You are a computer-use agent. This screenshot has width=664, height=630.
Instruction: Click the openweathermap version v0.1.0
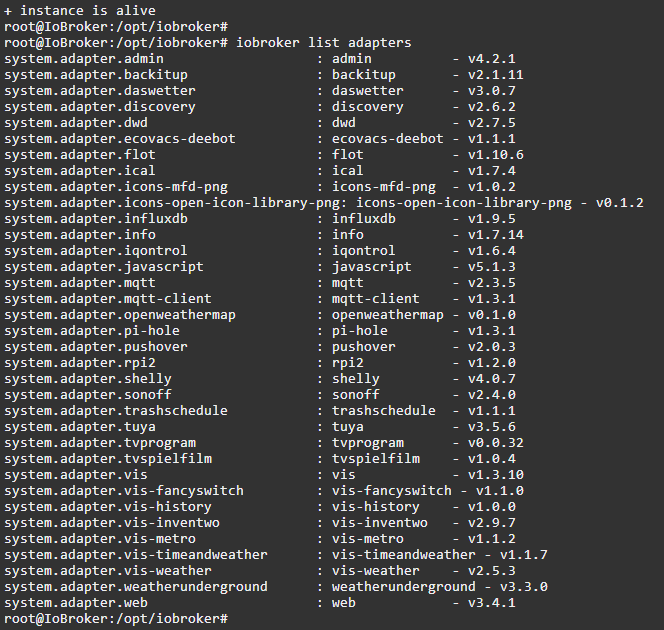(x=491, y=315)
